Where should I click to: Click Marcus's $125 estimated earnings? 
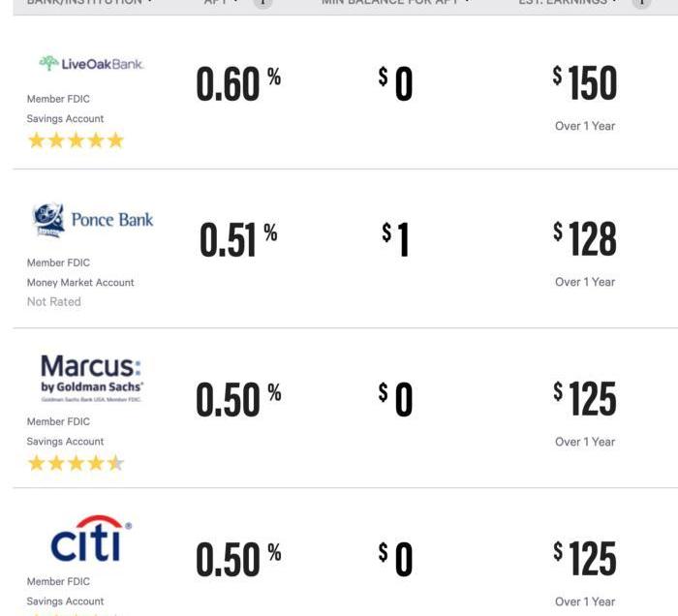(x=585, y=399)
